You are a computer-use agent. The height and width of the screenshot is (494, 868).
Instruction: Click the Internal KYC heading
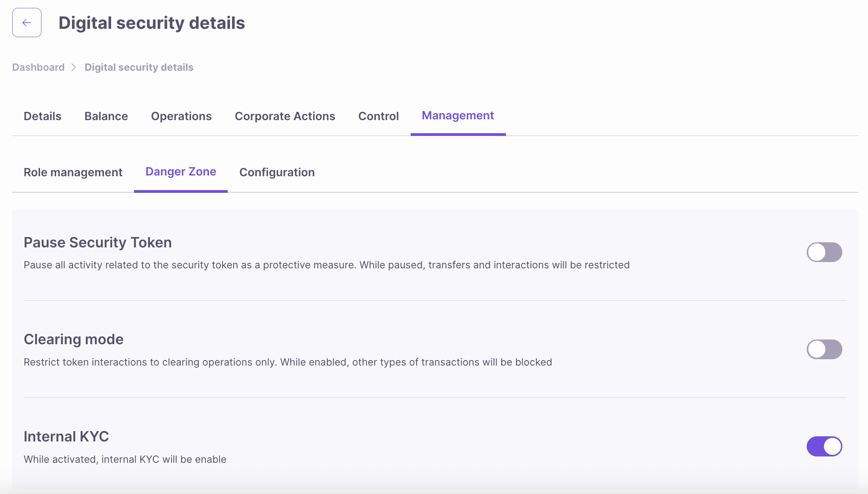click(66, 437)
